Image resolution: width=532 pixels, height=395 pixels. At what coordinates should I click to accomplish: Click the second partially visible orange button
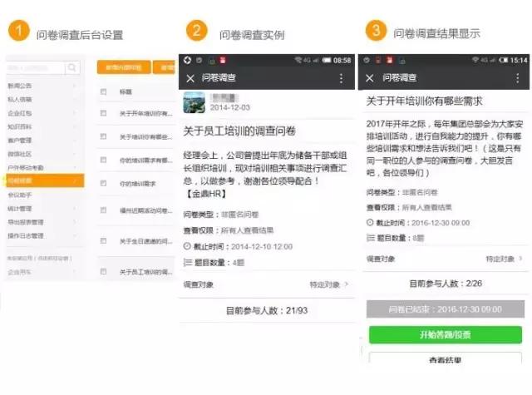point(165,67)
